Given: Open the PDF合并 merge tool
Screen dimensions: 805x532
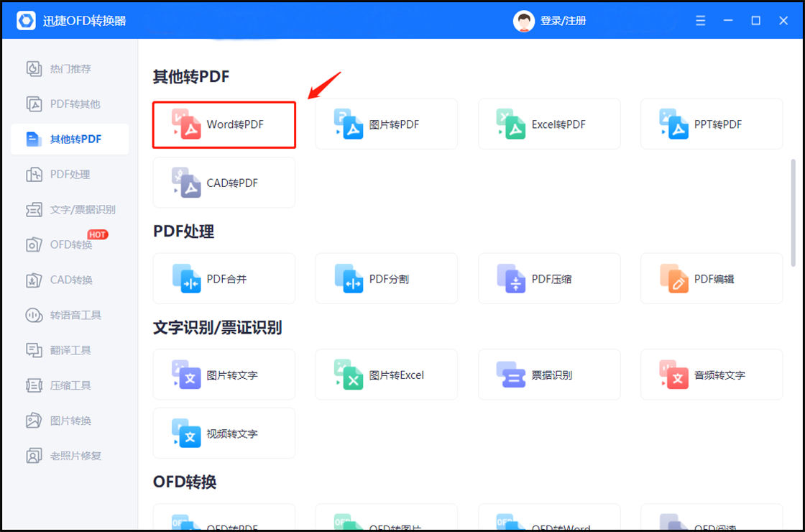Looking at the screenshot, I should [x=224, y=278].
